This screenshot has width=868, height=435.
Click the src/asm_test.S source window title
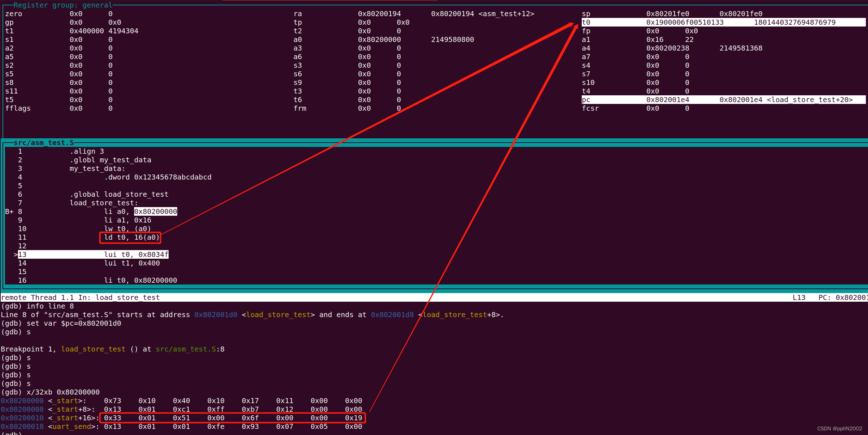43,143
